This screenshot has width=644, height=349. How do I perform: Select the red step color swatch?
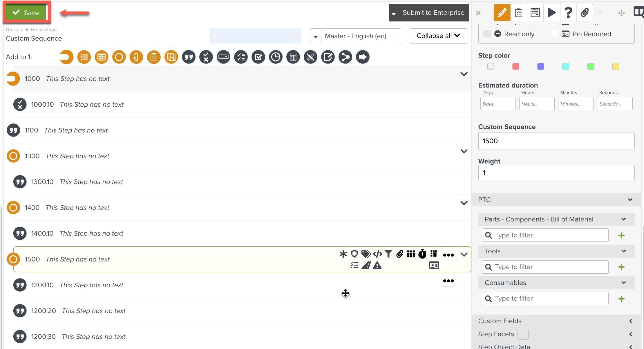(x=515, y=66)
